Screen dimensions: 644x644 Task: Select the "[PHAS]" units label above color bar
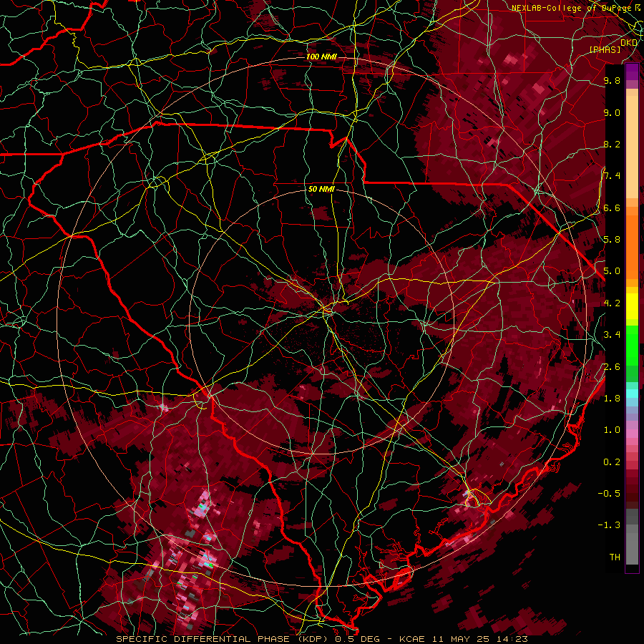605,49
